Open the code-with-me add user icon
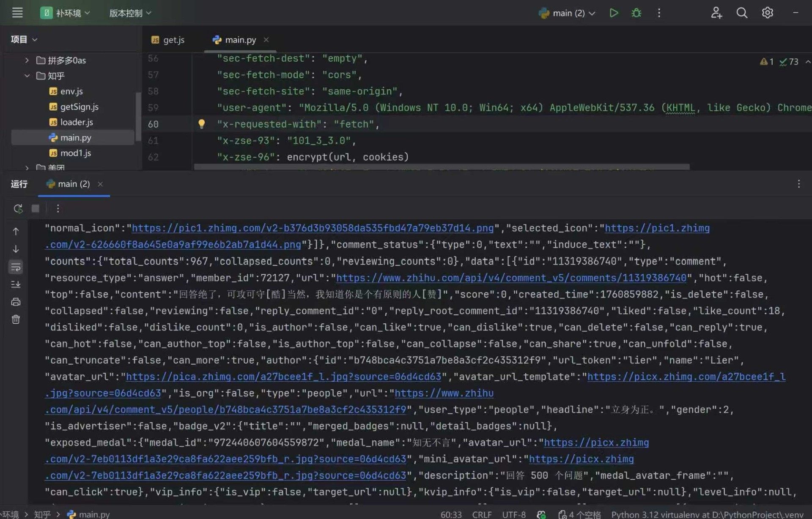Viewport: 812px width, 519px height. click(716, 13)
